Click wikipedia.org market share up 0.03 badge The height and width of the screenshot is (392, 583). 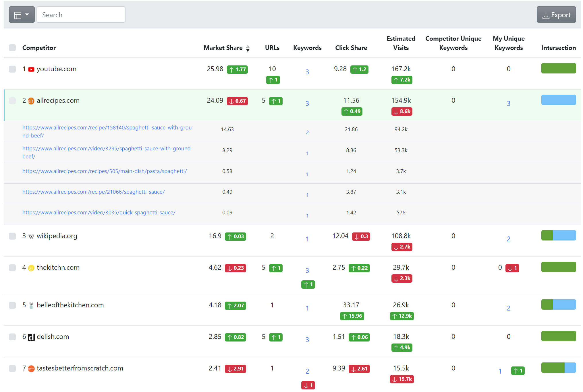click(235, 236)
